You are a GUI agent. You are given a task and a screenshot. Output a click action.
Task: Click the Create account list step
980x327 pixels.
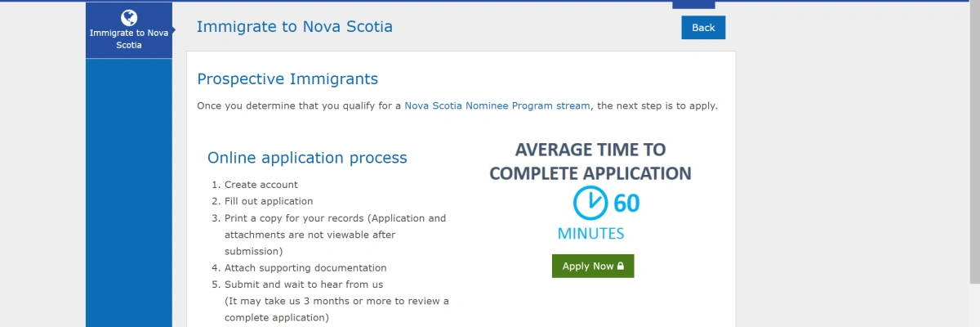click(261, 185)
